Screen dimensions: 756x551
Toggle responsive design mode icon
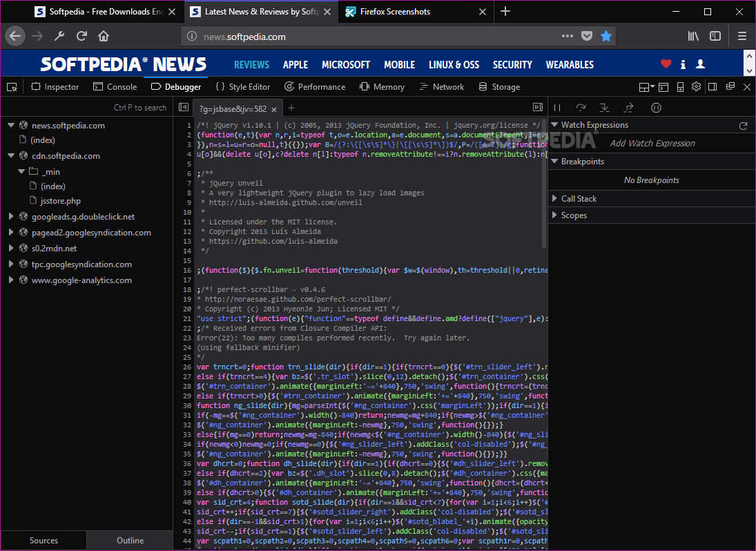680,87
